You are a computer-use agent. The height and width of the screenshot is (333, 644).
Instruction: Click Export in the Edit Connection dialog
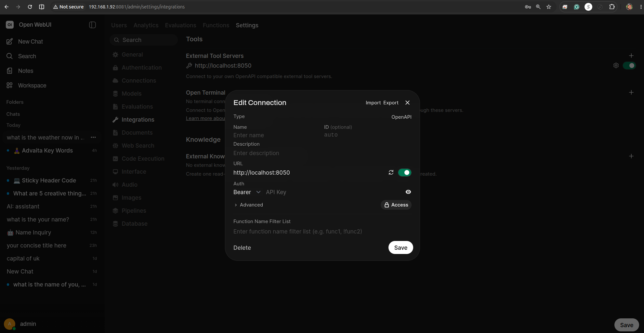pyautogui.click(x=391, y=103)
